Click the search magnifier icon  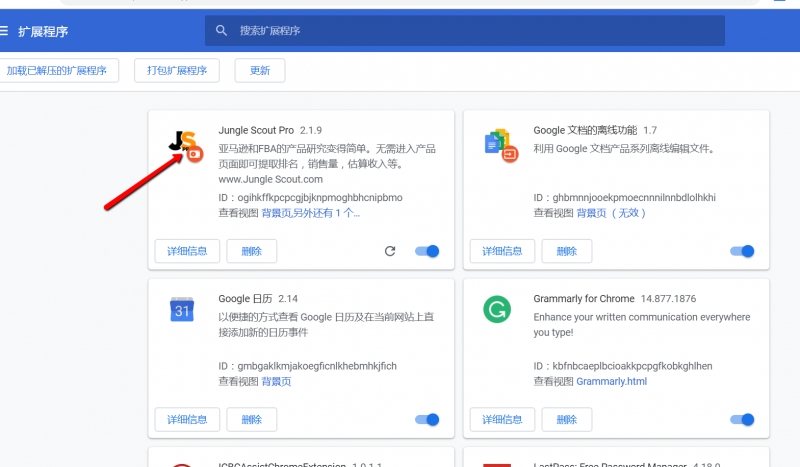[221, 31]
